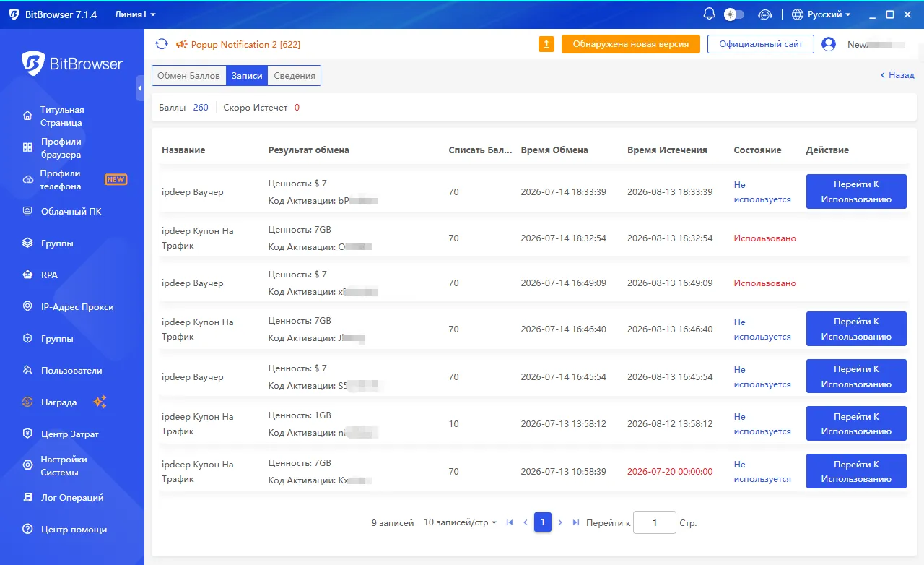Click the Перейти к page number field
Image resolution: width=924 pixels, height=565 pixels.
point(655,522)
